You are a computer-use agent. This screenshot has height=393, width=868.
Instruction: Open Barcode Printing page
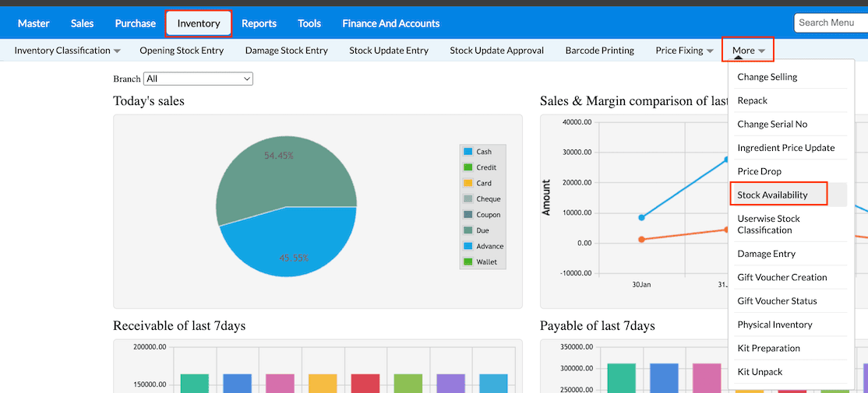click(599, 51)
